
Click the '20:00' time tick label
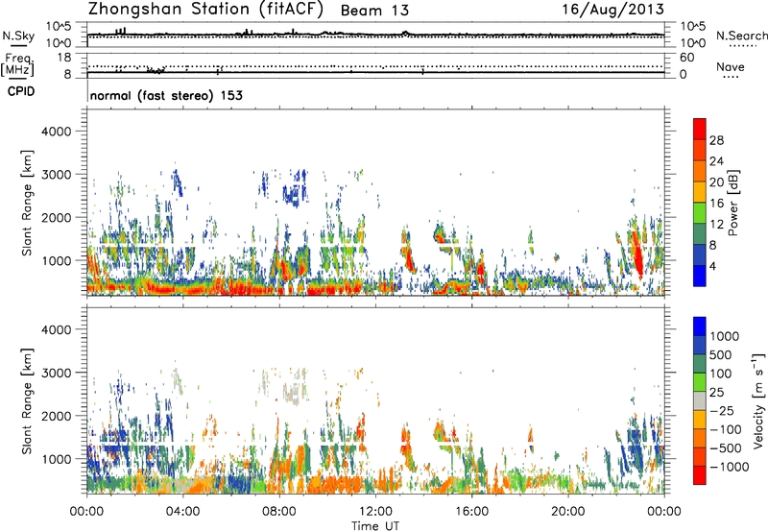pos(567,512)
